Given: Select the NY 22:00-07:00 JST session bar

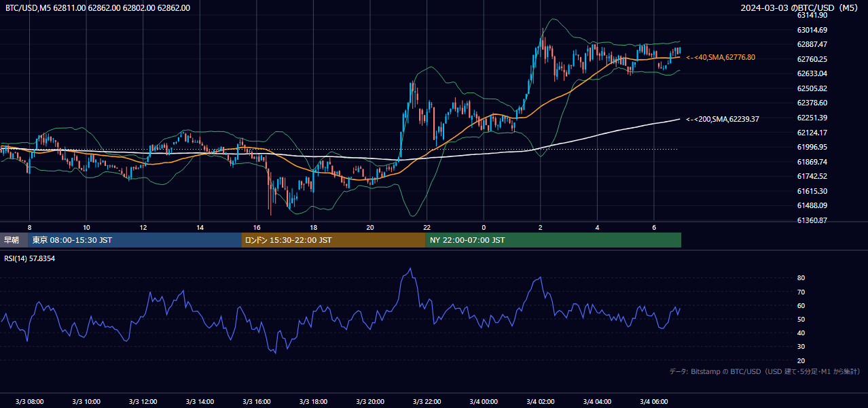Looking at the screenshot, I should 554,240.
